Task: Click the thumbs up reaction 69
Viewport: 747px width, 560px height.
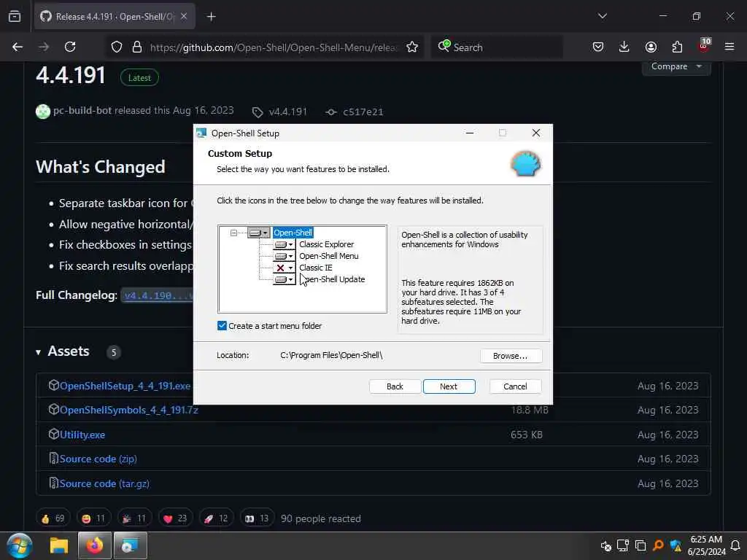Action: (x=53, y=518)
